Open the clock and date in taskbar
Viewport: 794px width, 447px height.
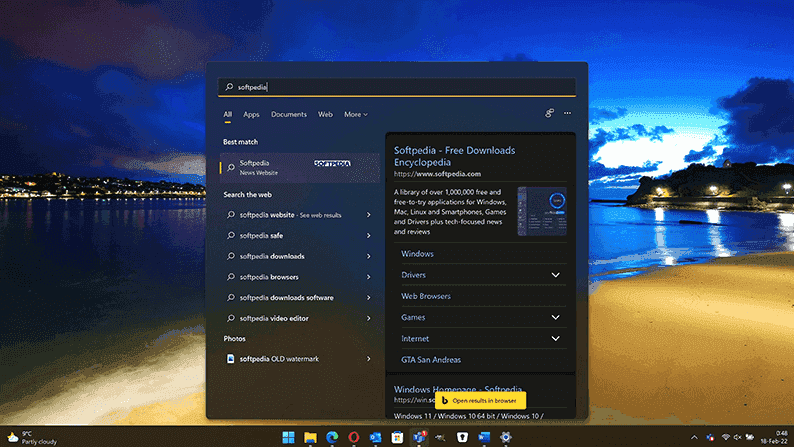click(x=774, y=437)
